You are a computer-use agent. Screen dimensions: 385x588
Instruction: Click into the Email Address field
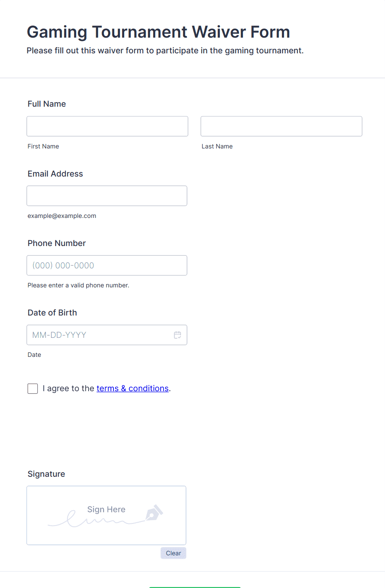coord(107,196)
